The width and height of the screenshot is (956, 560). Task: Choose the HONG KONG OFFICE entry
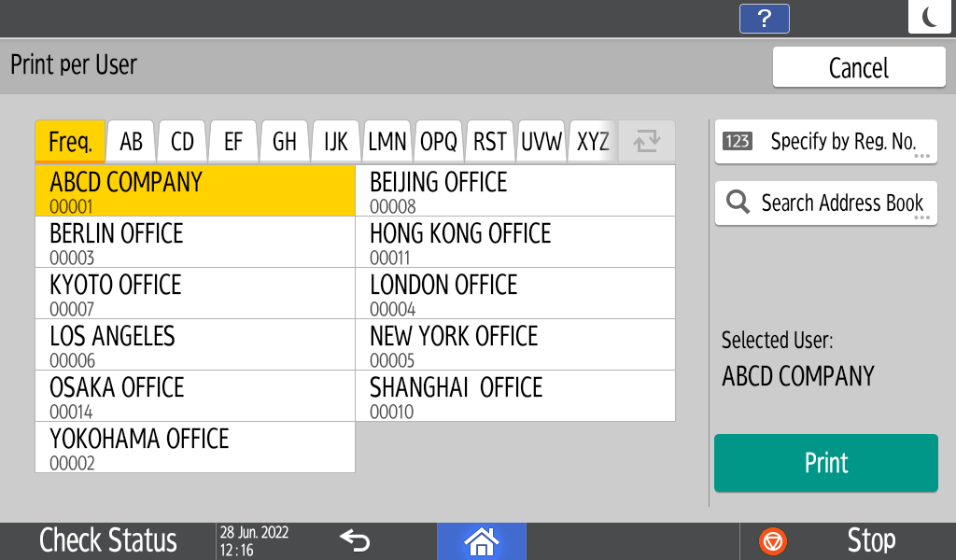(514, 242)
